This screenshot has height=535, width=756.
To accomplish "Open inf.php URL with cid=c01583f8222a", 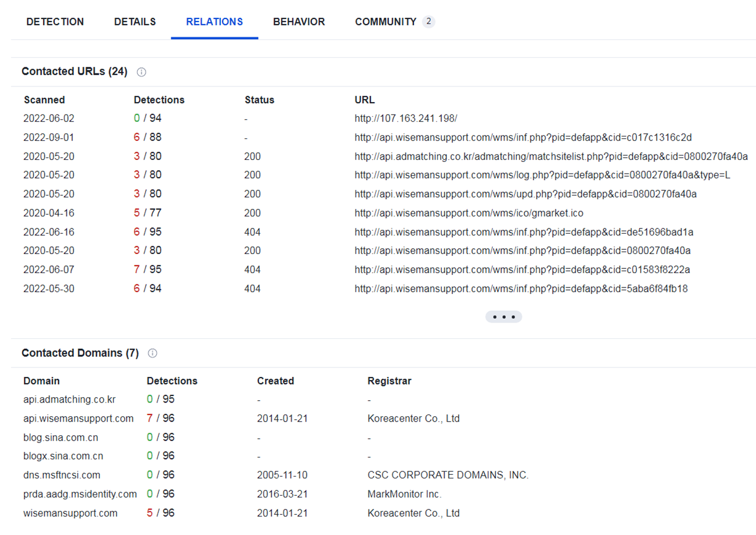I will coord(523,270).
